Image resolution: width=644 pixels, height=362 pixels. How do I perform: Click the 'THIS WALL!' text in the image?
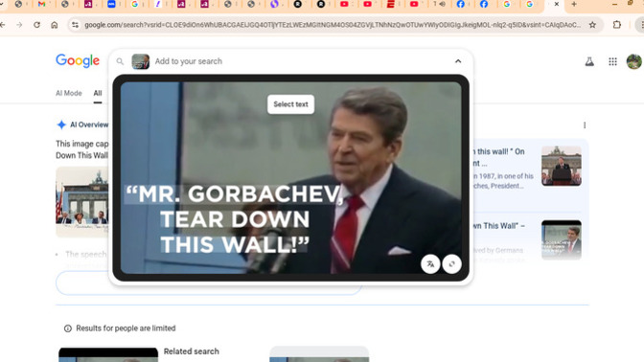coord(235,244)
